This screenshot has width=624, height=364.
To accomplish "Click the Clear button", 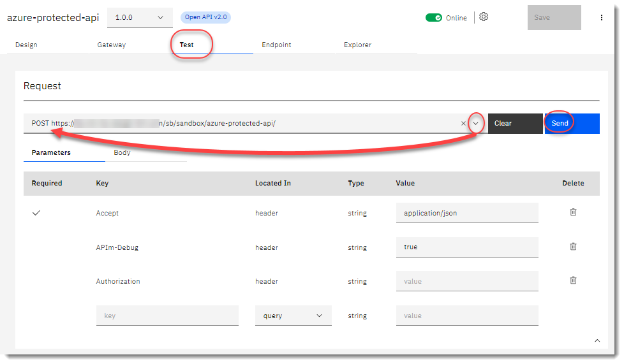I will (516, 123).
